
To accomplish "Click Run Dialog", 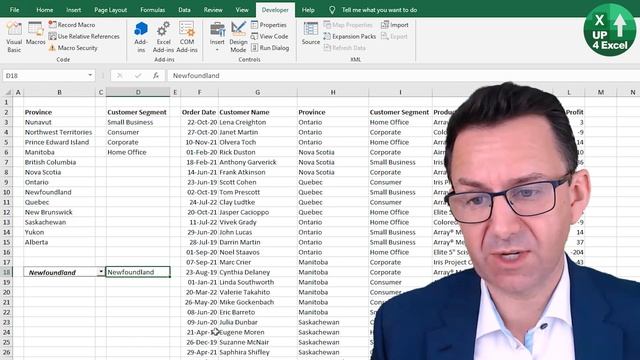I will point(270,48).
